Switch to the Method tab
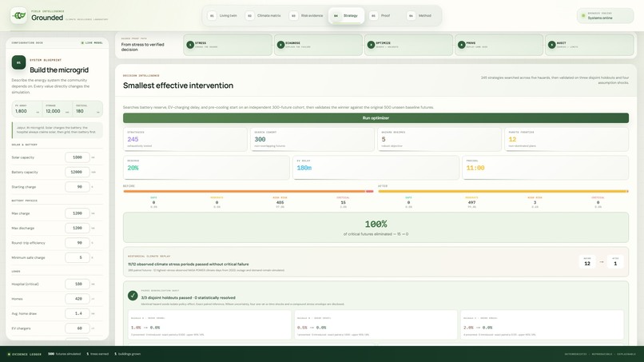This screenshot has height=362, width=644. 420,16
